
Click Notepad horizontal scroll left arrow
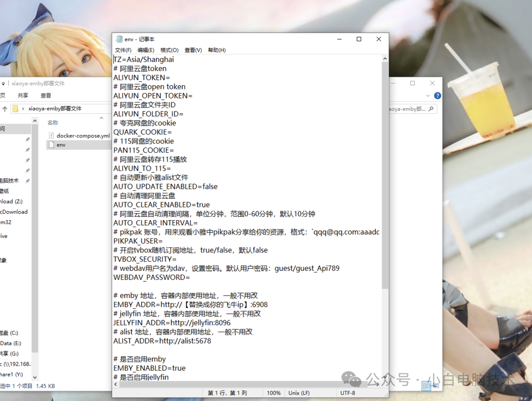pos(116,384)
